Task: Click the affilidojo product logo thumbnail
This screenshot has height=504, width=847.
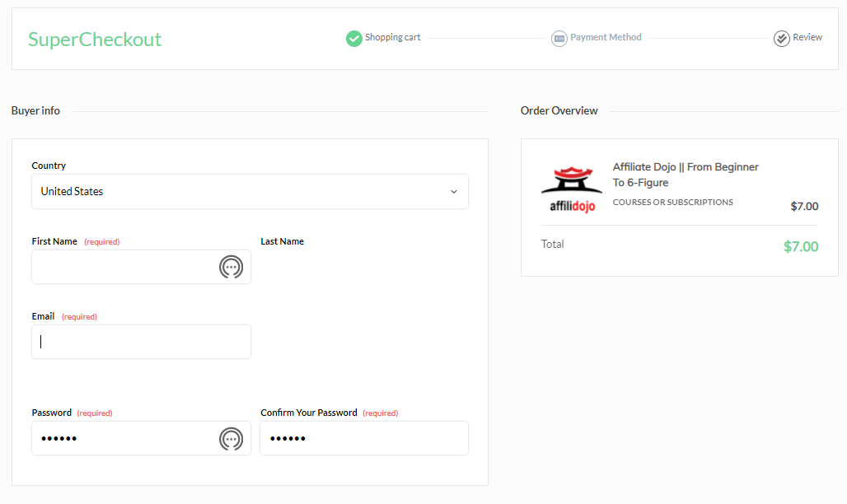Action: coord(572,189)
